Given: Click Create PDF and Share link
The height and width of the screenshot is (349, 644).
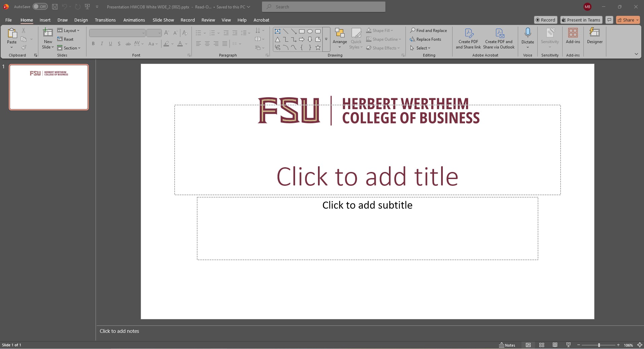Looking at the screenshot, I should click(468, 39).
